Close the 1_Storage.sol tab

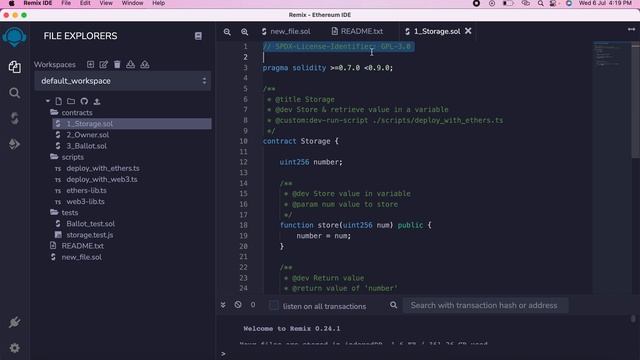468,31
